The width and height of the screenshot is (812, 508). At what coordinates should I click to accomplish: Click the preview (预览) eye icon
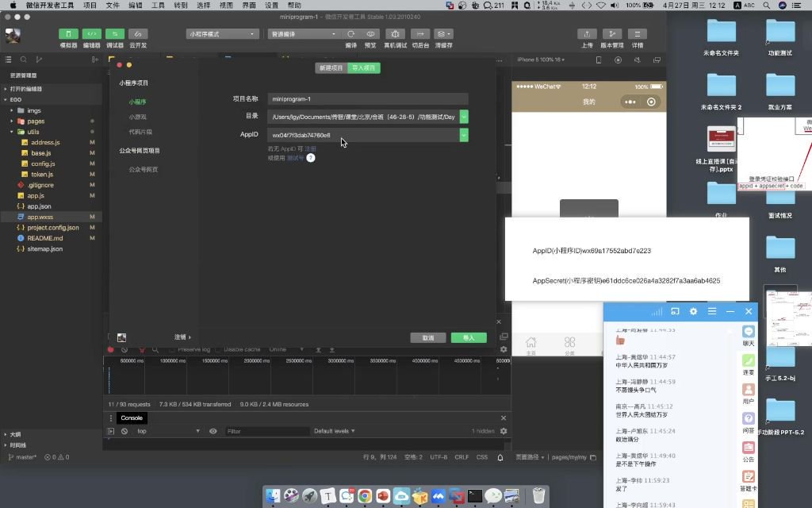tap(370, 33)
